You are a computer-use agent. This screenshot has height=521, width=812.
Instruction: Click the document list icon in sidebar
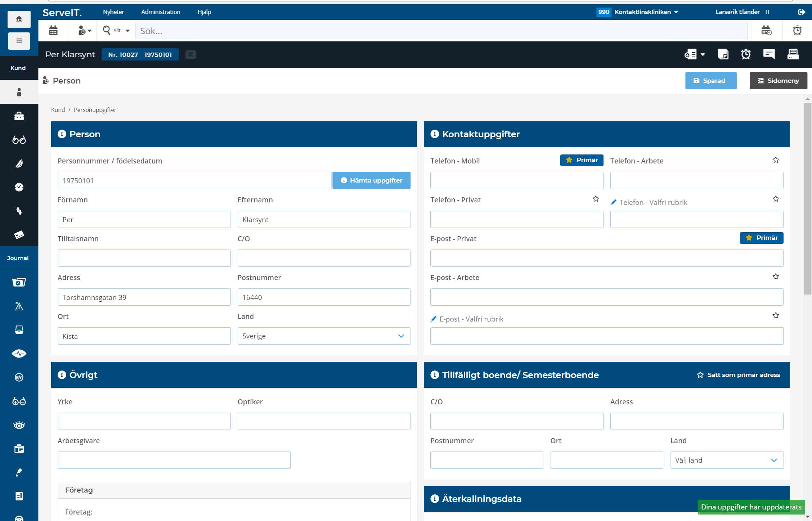click(x=18, y=495)
